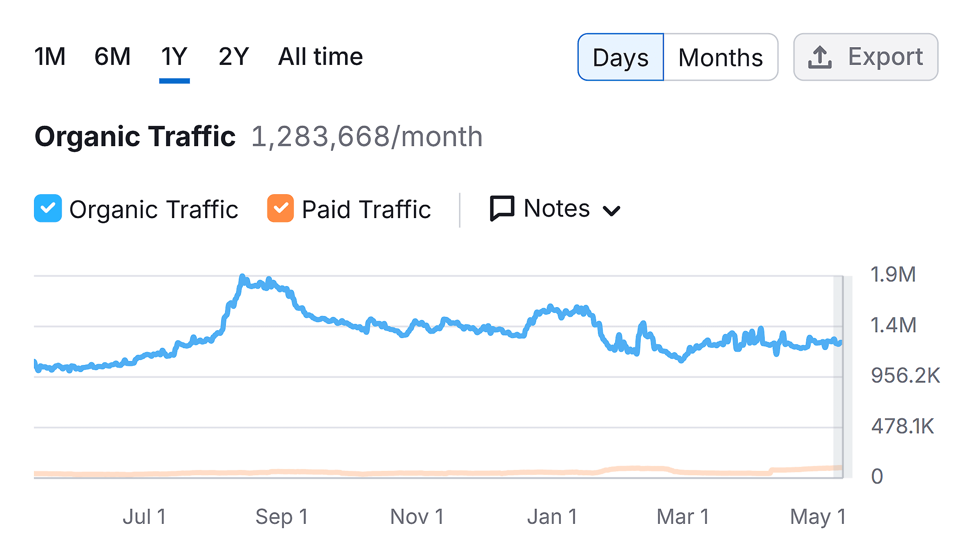Click the 478.1K axis label
The width and height of the screenshot is (977, 560).
click(902, 426)
